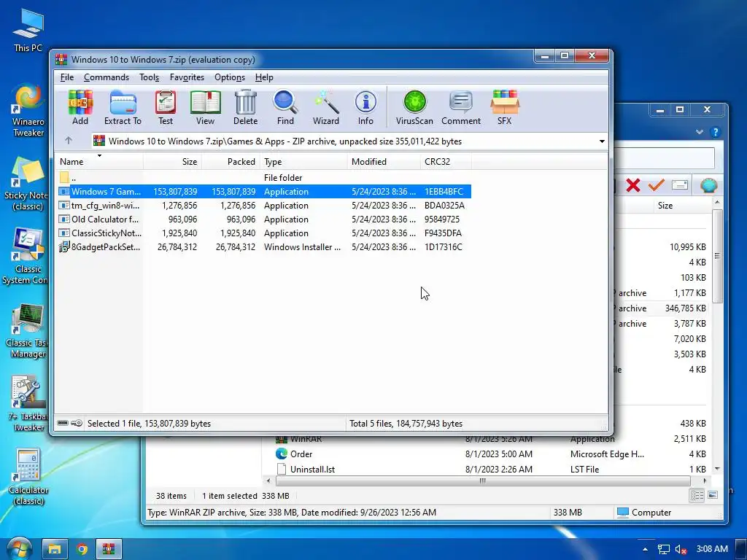The height and width of the screenshot is (560, 747).
Task: Open the Tools menu
Action: 149,77
